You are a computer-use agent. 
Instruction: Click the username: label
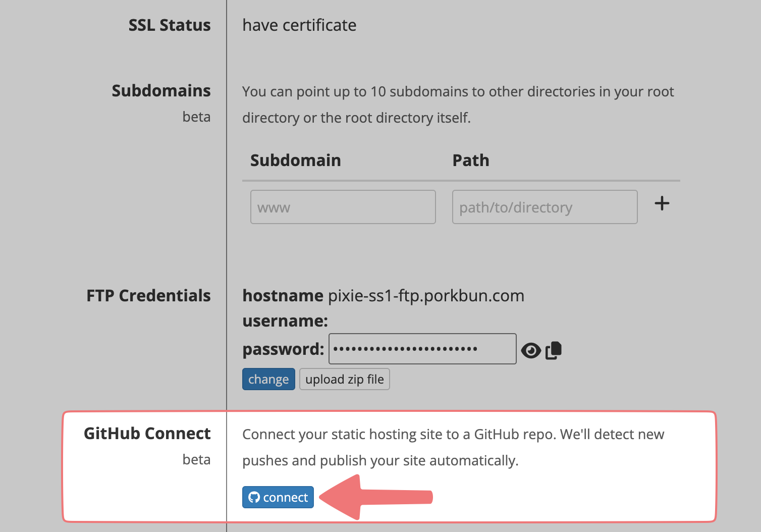[x=285, y=321]
